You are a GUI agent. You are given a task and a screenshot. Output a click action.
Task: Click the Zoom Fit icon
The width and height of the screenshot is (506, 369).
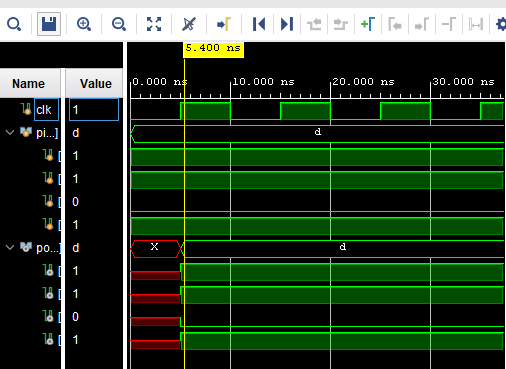click(154, 24)
